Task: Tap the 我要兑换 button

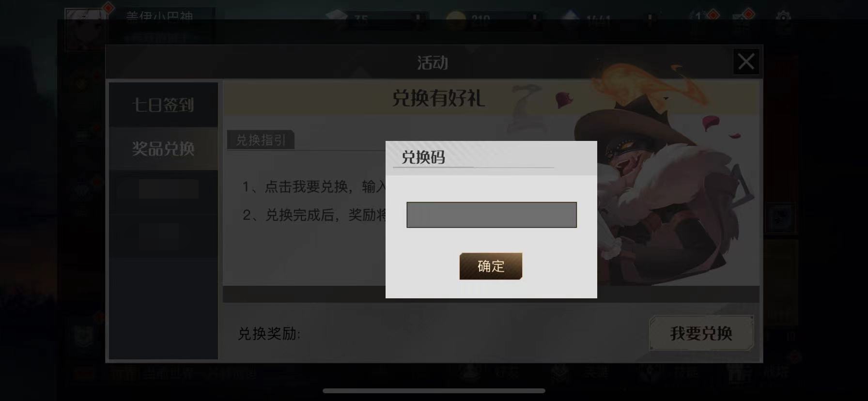Action: click(701, 333)
